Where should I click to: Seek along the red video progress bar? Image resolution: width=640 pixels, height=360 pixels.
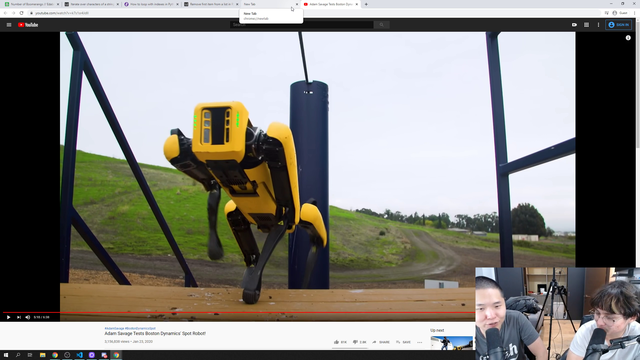point(239,312)
